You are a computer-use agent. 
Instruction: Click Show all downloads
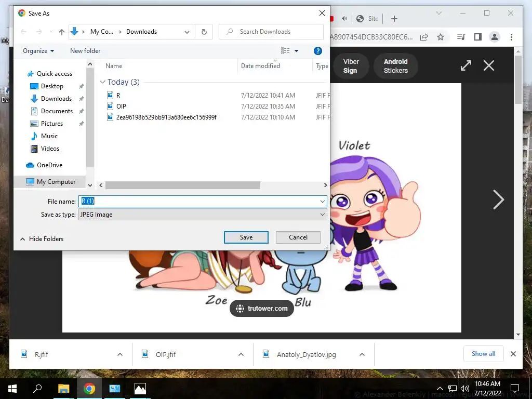tap(484, 354)
